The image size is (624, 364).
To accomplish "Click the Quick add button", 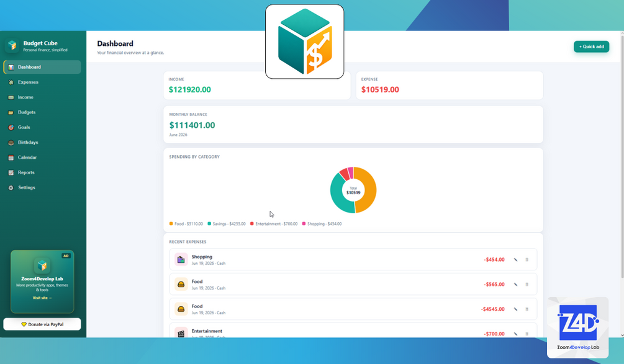I will [x=591, y=47].
